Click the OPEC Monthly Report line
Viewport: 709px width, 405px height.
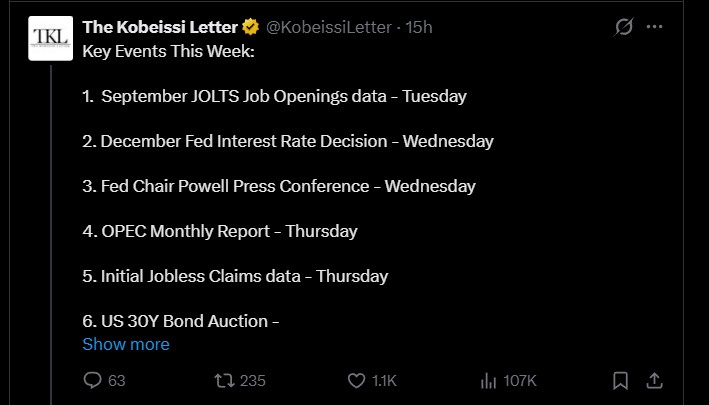[220, 231]
